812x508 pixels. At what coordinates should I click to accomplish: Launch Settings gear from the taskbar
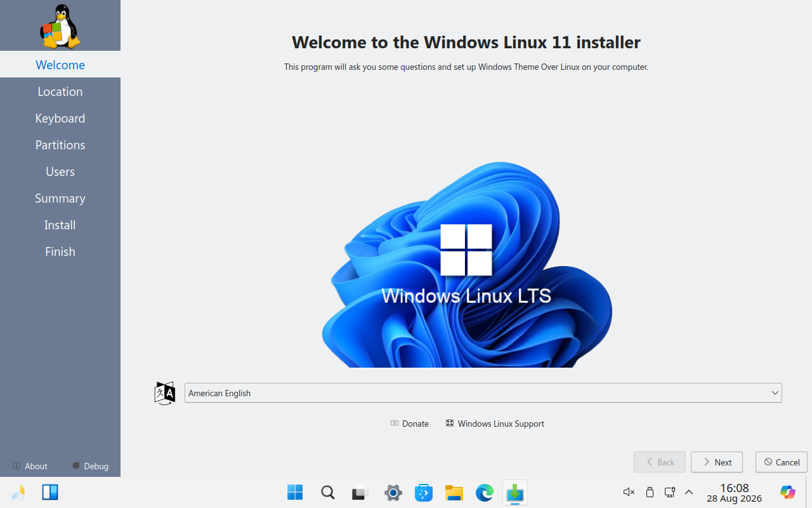click(x=393, y=492)
